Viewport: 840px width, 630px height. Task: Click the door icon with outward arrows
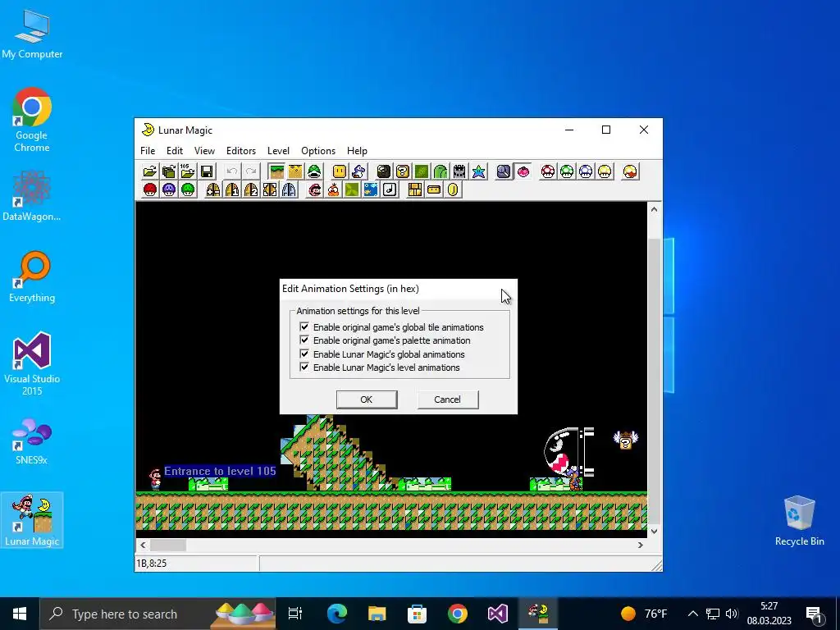coord(270,189)
